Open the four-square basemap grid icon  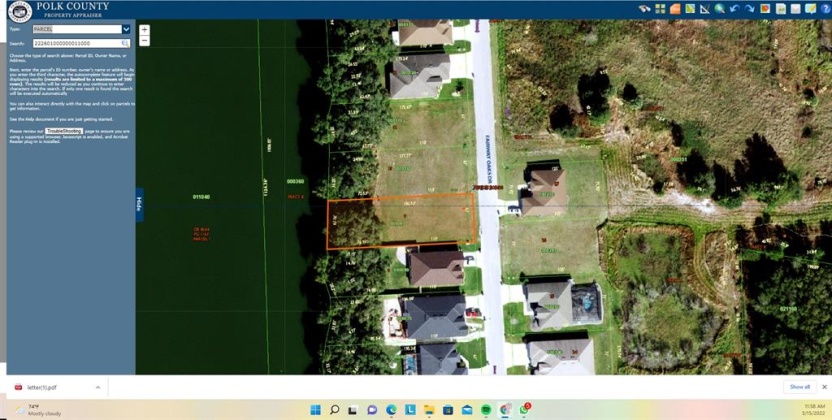coord(660,8)
